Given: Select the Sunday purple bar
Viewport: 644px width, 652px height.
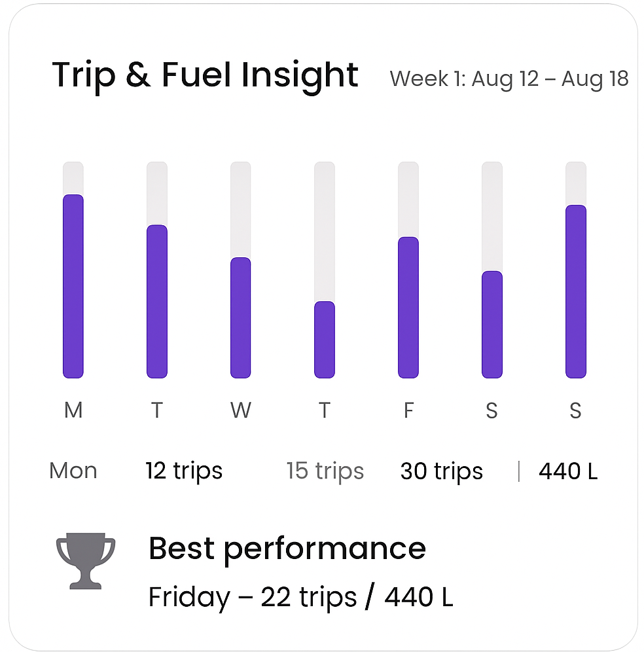Looking at the screenshot, I should [x=576, y=291].
